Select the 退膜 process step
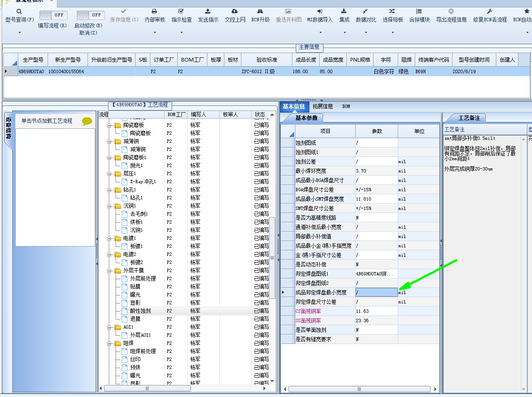 135,319
